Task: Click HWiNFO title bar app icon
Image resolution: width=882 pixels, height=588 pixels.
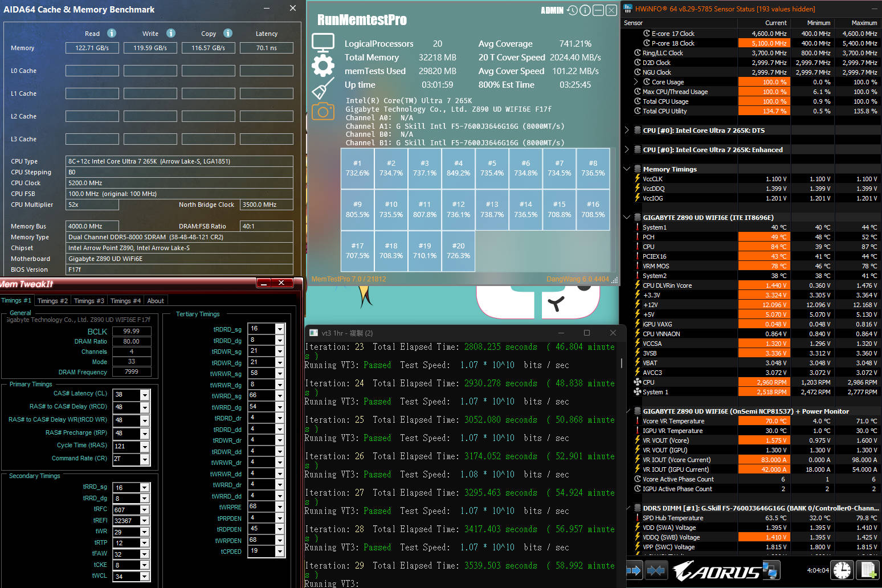Action: point(628,9)
